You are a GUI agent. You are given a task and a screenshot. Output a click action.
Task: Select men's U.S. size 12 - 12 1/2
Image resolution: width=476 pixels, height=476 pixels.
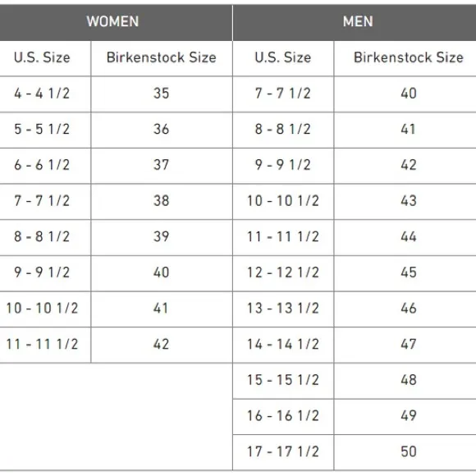(x=283, y=273)
